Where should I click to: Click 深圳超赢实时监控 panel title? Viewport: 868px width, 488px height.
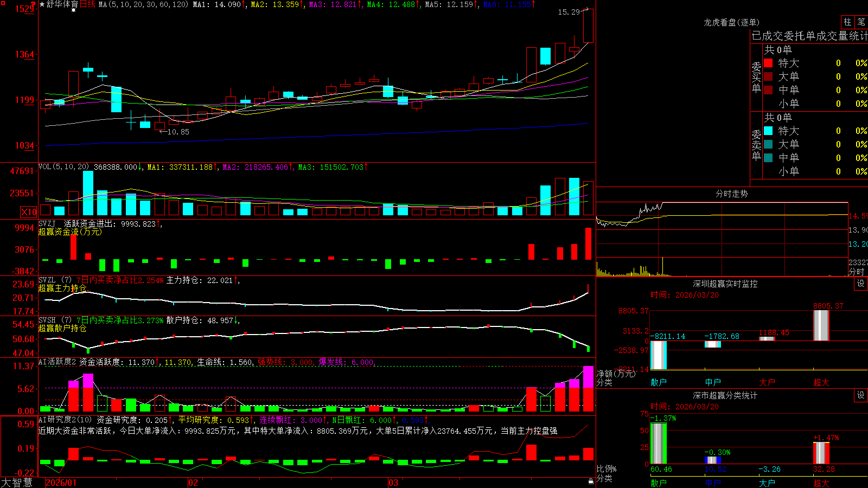coord(725,284)
